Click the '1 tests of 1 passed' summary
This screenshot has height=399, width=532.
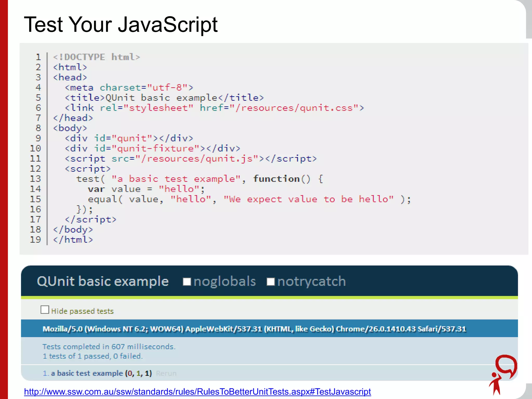point(92,356)
